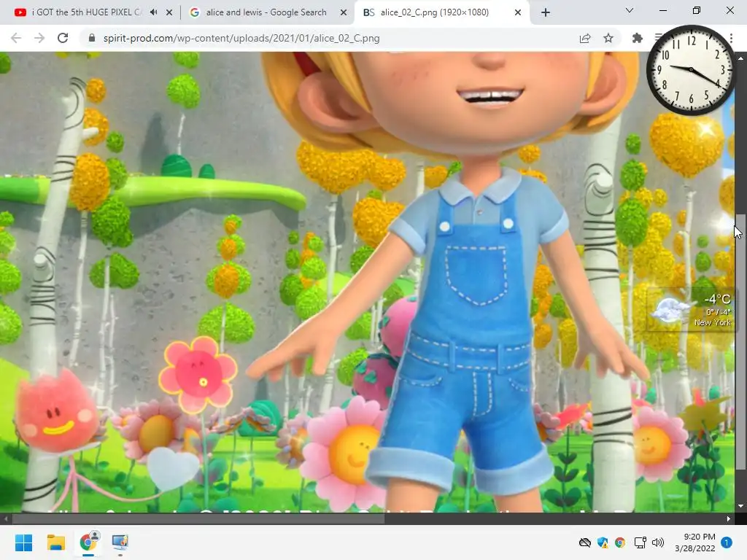This screenshot has height=560, width=747.
Task: Close the Google Search tab
Action: (x=344, y=12)
